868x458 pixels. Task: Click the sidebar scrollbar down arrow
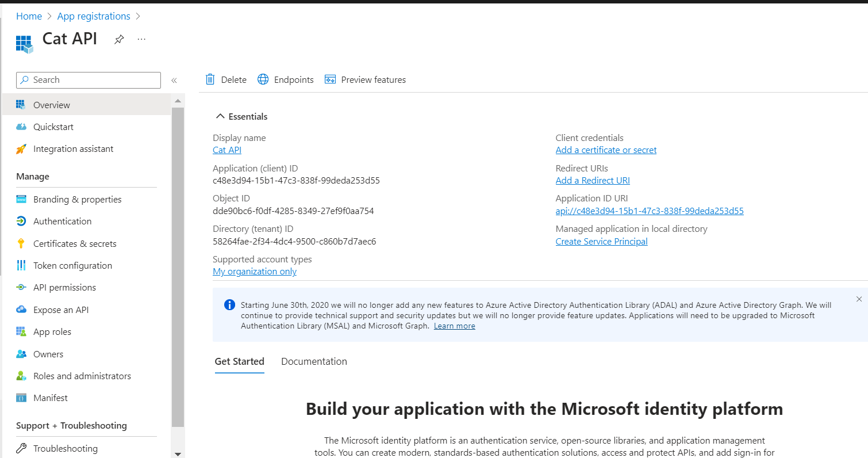178,453
